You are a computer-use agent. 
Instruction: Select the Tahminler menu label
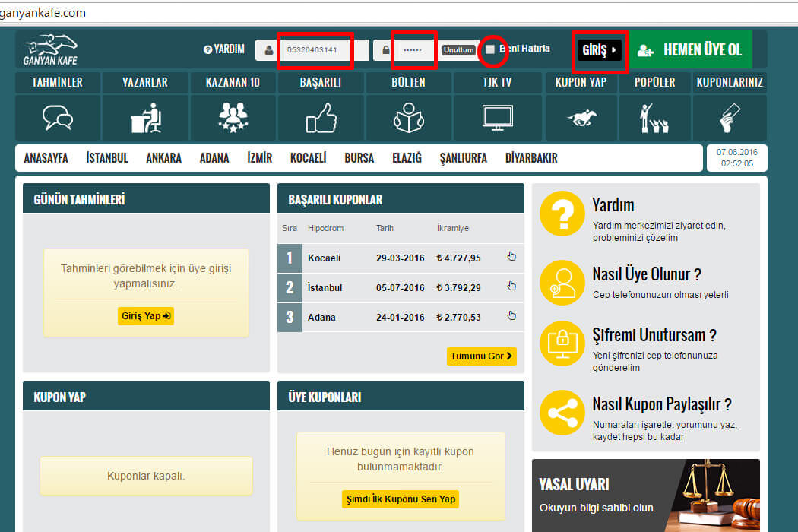58,83
